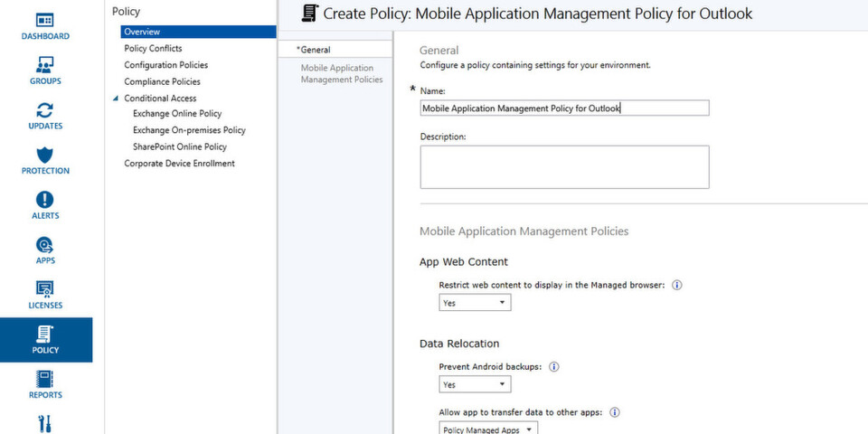Viewport: 868px width, 434px height.
Task: Select Conditional Access node
Action: [x=160, y=98]
